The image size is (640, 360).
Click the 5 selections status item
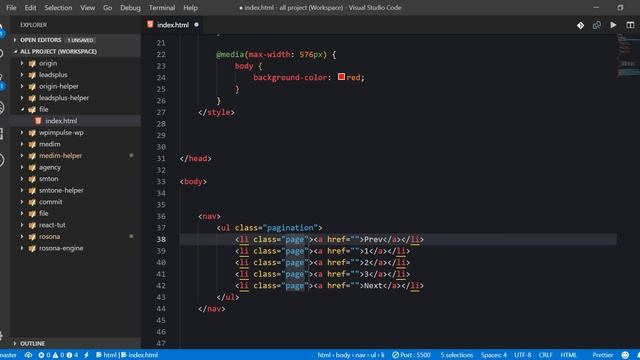coord(456,355)
